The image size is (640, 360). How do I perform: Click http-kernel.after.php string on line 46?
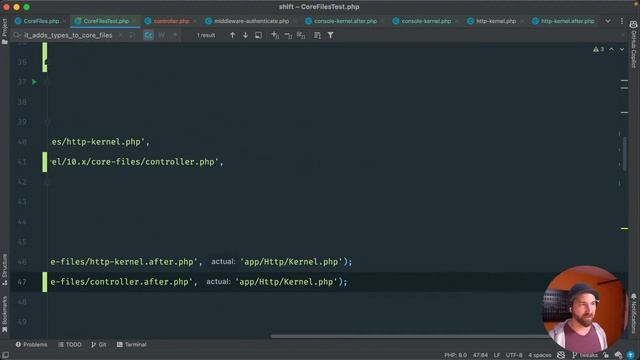pyautogui.click(x=124, y=262)
